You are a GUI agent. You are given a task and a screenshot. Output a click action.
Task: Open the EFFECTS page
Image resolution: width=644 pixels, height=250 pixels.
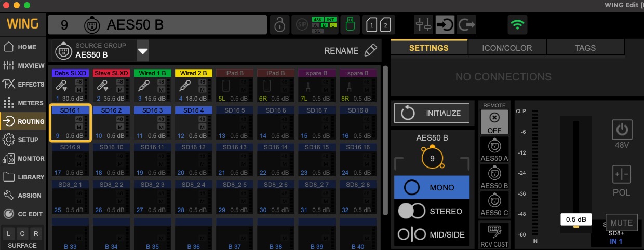click(x=23, y=84)
